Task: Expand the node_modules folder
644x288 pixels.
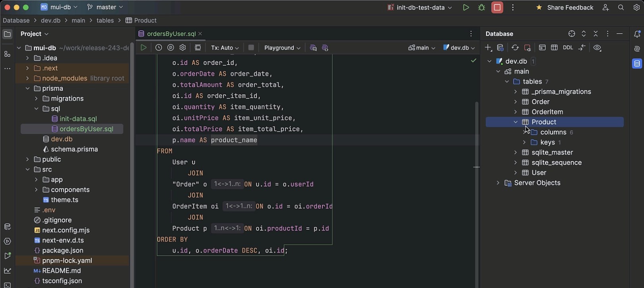Action: coord(27,78)
